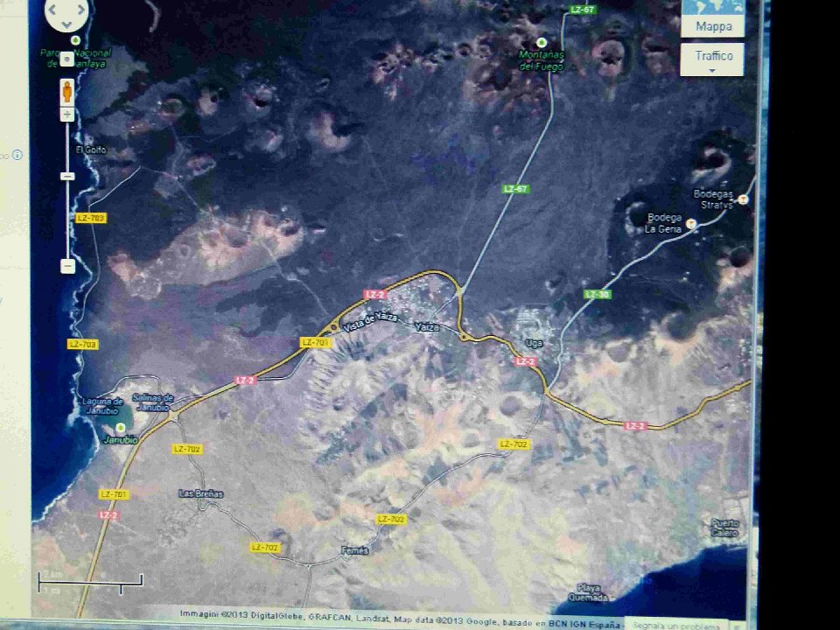Click the Bodega La Geria label
This screenshot has width=840, height=630.
pyautogui.click(x=664, y=223)
